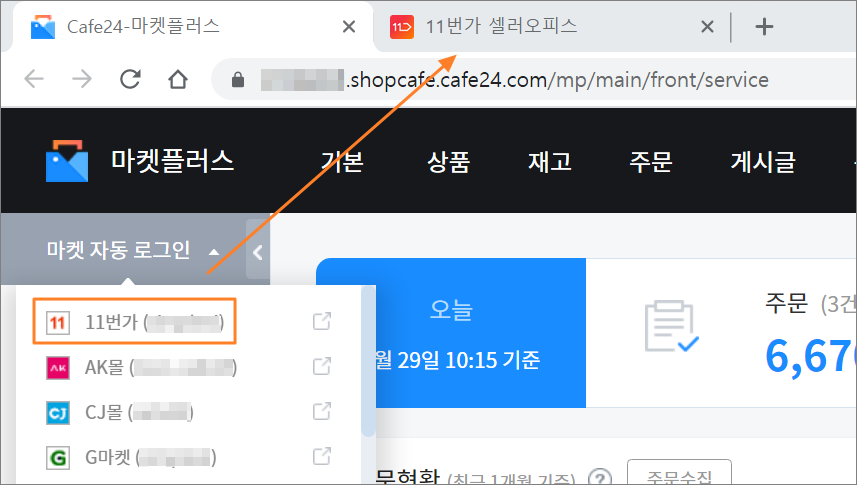
Task: Click the 마켓플러스 logo icon
Action: coord(67,161)
